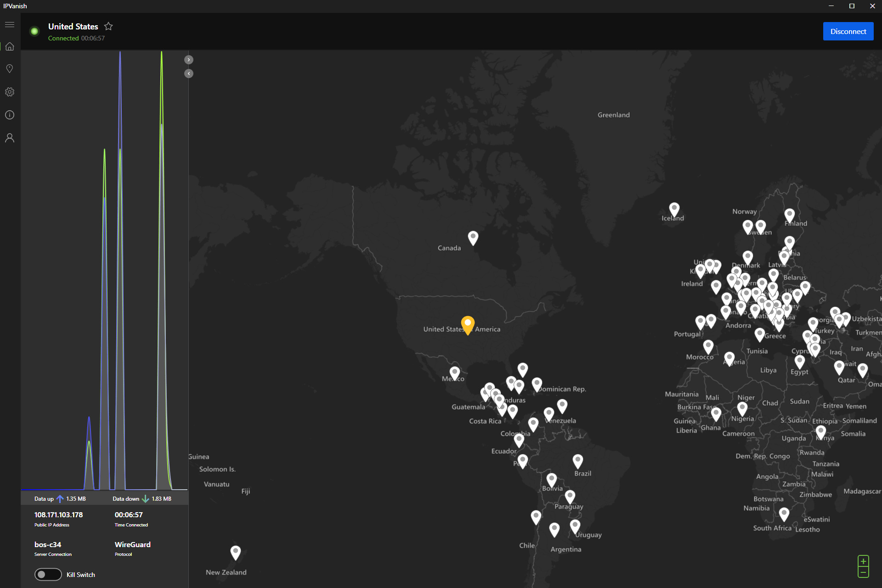882x588 pixels.
Task: Click the home/dashboard sidebar icon
Action: [9, 45]
